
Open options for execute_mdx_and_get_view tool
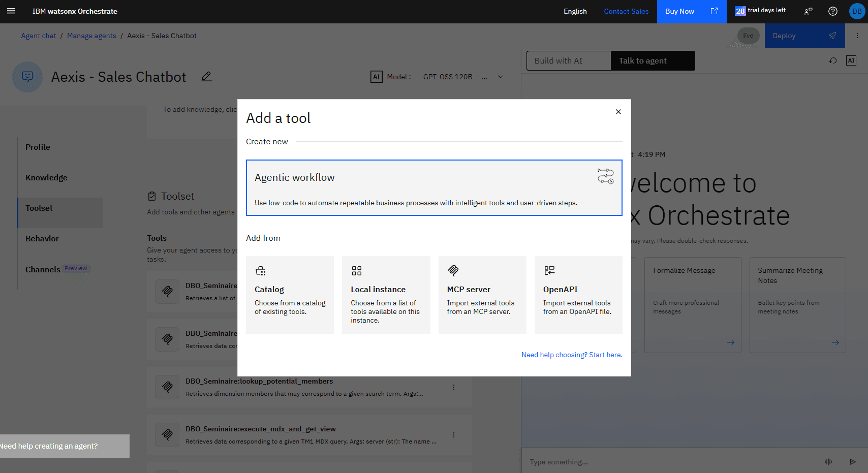click(454, 434)
